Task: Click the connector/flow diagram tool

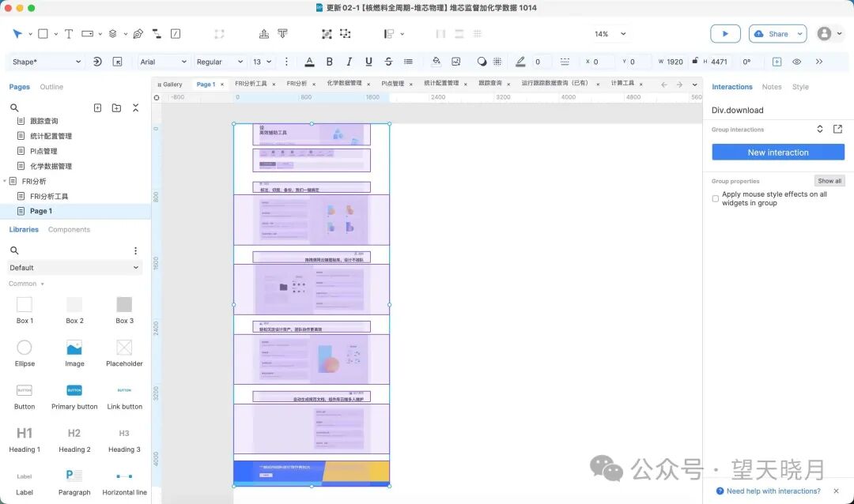Action: point(157,33)
